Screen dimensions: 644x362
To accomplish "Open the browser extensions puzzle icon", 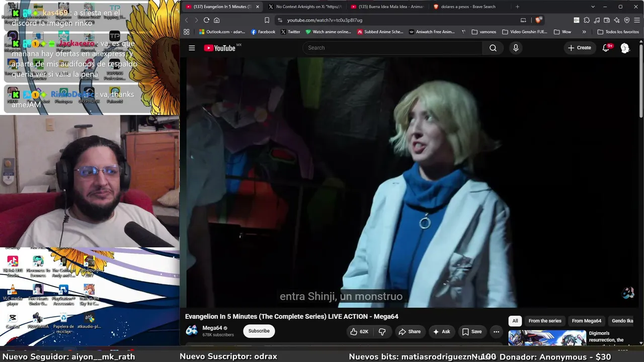I will coord(587,20).
